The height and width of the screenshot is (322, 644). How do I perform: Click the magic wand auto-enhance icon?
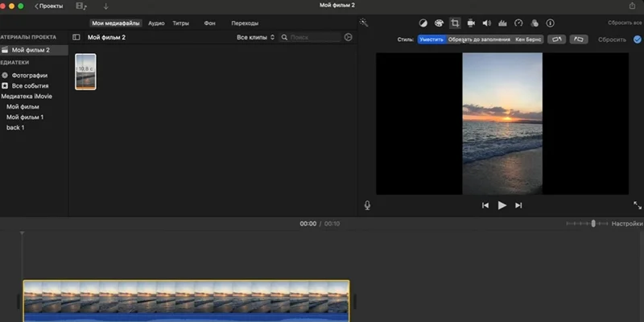point(364,23)
